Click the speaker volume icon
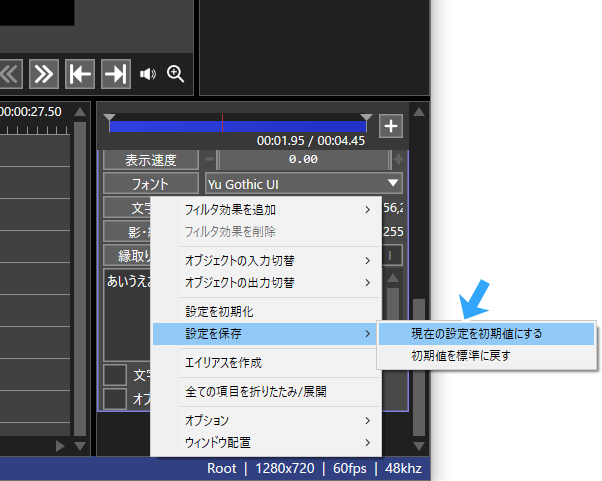Viewport: 602px width, 481px height. pos(148,74)
